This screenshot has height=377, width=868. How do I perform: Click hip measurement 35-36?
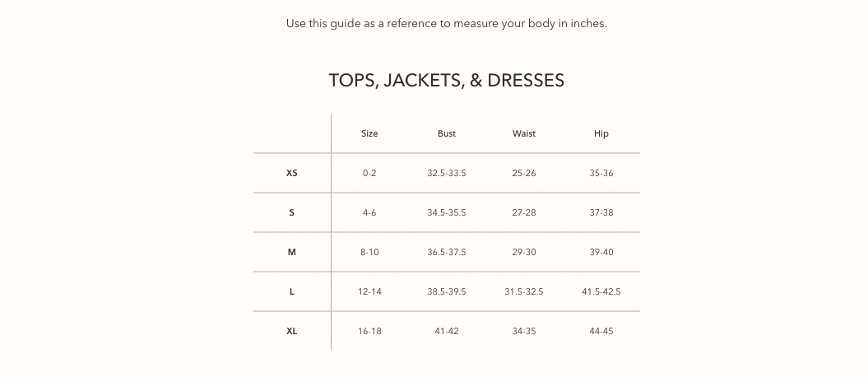(x=601, y=173)
